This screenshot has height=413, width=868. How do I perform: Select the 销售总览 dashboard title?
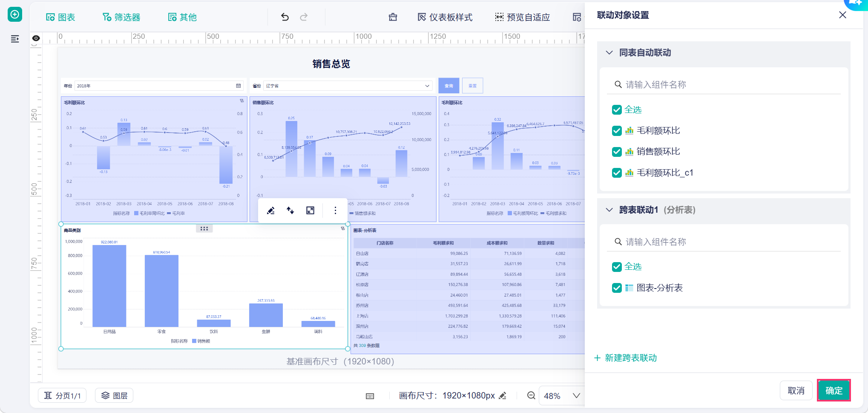click(x=331, y=64)
